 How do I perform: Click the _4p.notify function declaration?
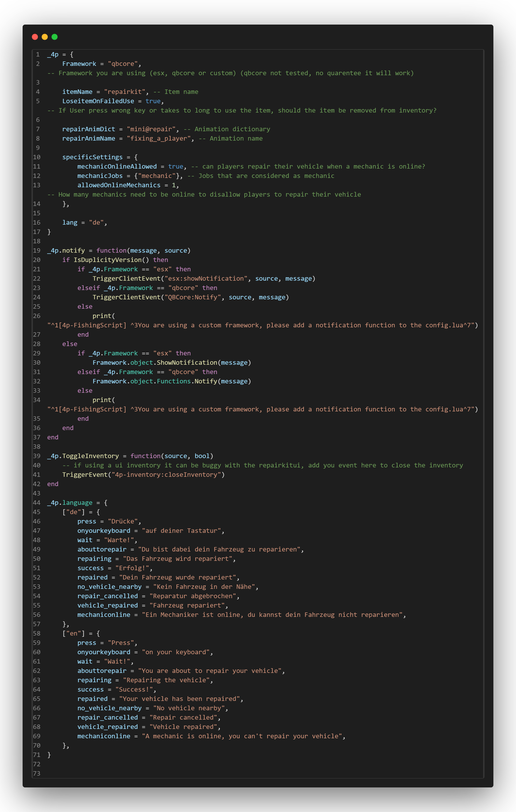(x=119, y=250)
